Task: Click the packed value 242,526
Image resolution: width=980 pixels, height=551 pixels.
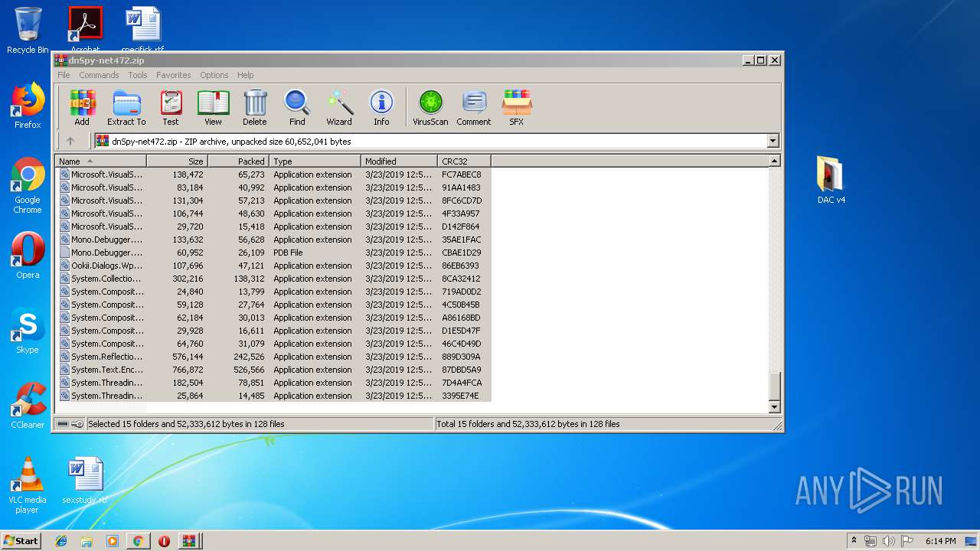Action: (249, 357)
